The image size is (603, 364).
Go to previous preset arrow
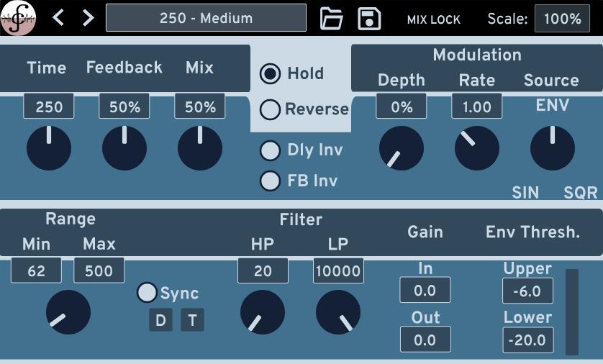59,18
